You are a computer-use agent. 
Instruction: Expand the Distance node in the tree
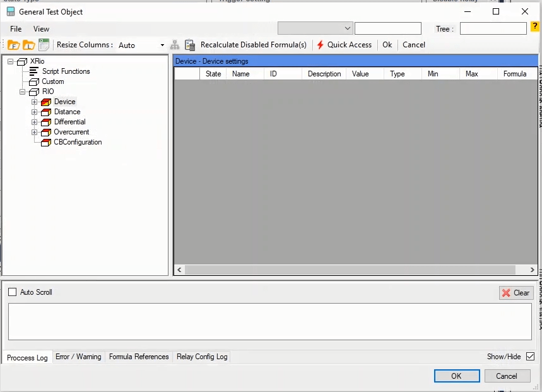[35, 112]
